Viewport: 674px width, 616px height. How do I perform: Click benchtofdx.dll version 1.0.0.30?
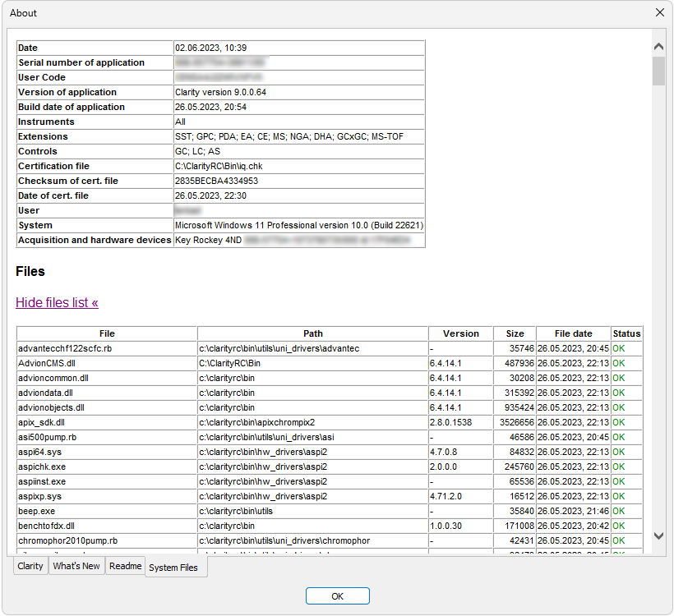tap(445, 526)
